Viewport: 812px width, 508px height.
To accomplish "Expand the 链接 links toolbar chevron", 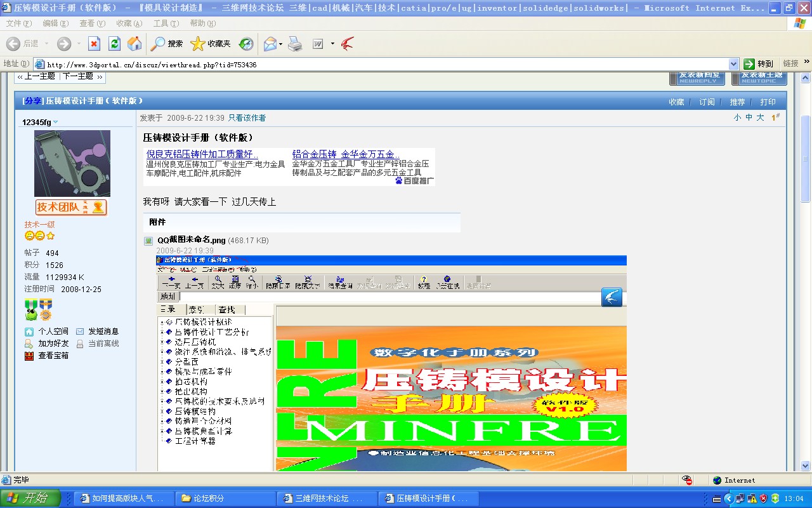I will pyautogui.click(x=807, y=62).
